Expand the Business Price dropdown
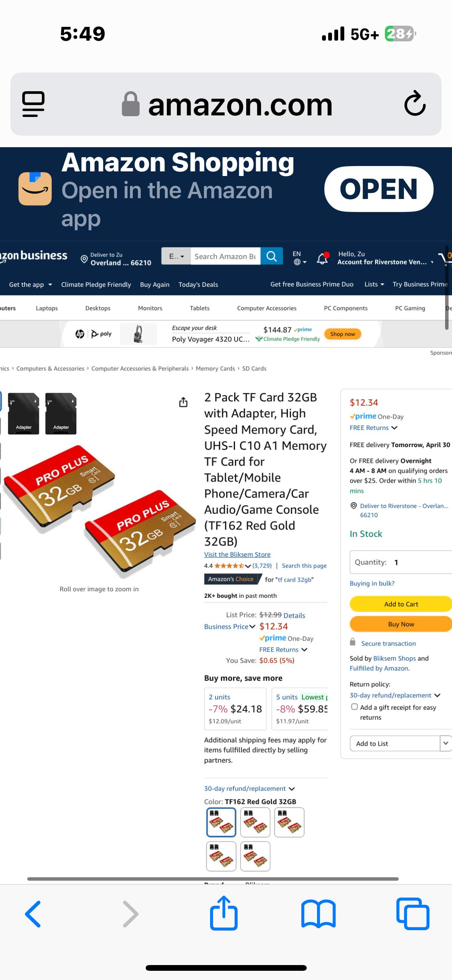This screenshot has height=980, width=452. (230, 626)
